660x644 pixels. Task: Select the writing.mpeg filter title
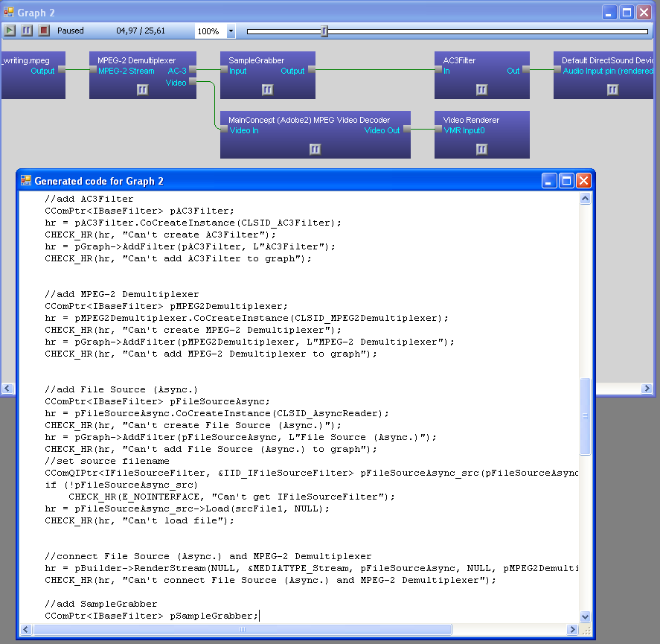pos(26,60)
